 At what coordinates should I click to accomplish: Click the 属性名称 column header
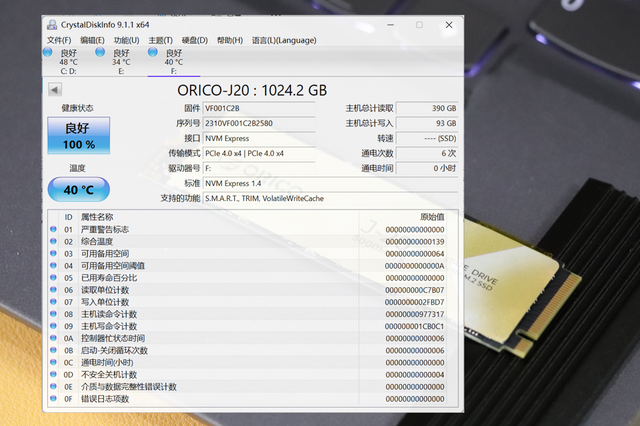point(97,217)
